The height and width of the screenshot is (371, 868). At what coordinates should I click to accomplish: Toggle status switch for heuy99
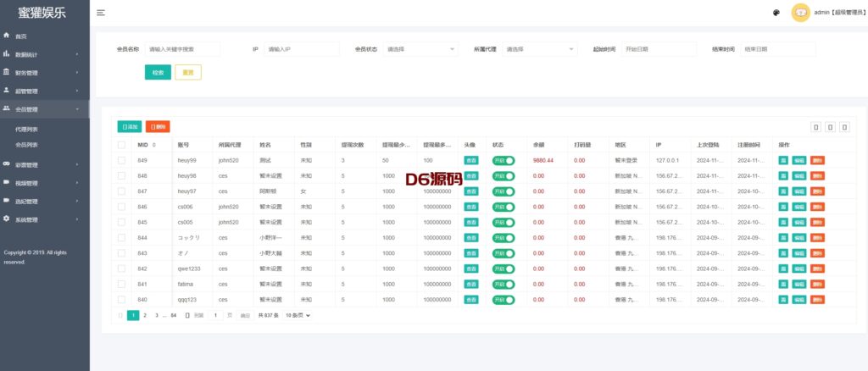click(x=504, y=160)
